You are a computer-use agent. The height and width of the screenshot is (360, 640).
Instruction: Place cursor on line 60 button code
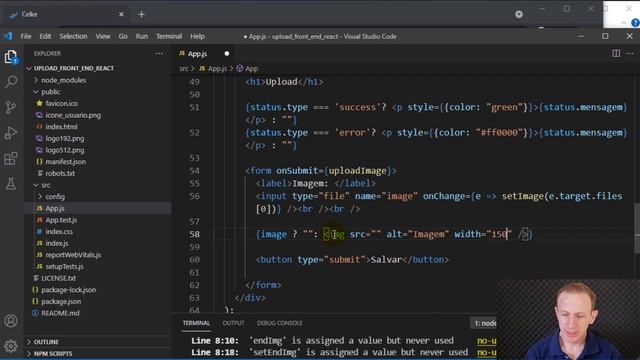coord(352,260)
